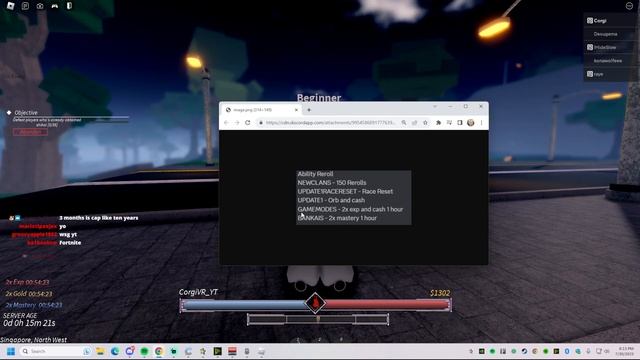
Task: Share this page icon in Chrome
Action: click(x=414, y=122)
